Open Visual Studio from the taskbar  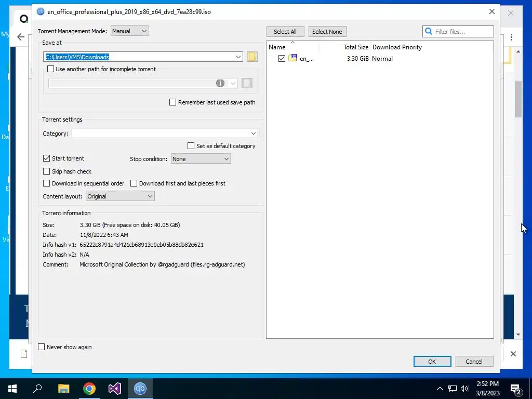pos(115,388)
